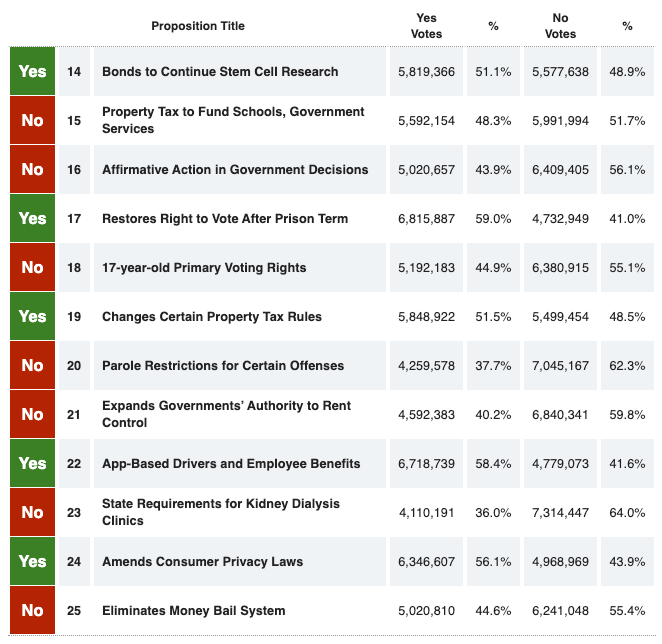Click the Yes Votes column header
Screen dimensions: 662x644
pyautogui.click(x=426, y=26)
